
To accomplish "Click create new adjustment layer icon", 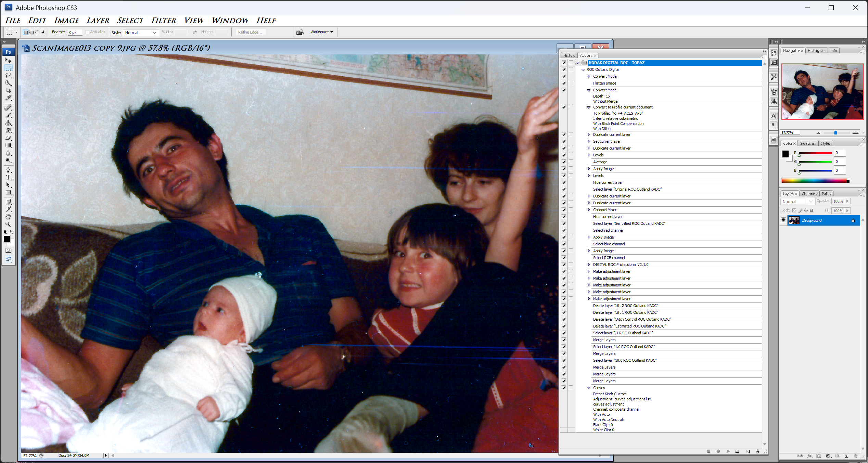I will click(828, 456).
